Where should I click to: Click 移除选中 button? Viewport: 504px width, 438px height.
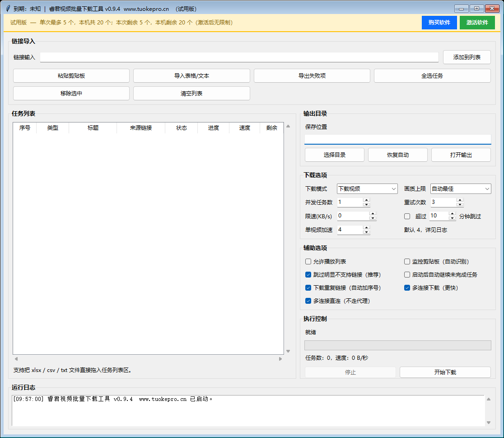[71, 93]
